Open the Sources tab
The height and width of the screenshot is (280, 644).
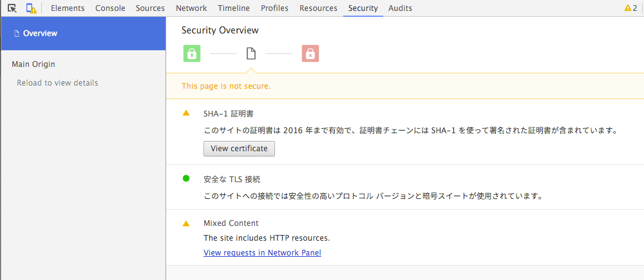[x=150, y=8]
